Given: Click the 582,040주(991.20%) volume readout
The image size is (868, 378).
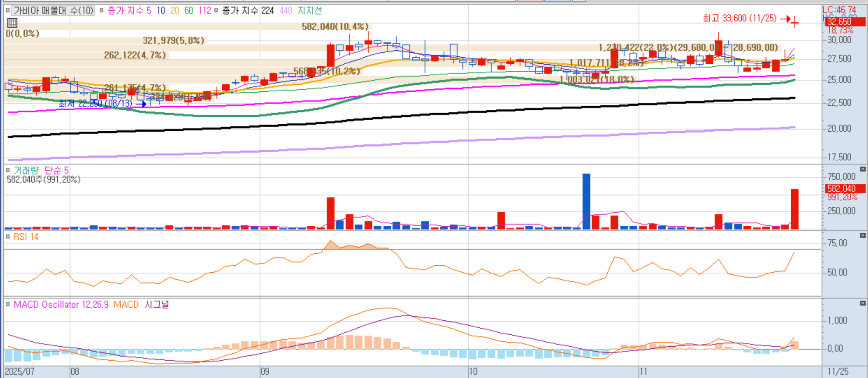Looking at the screenshot, I should [43, 179].
